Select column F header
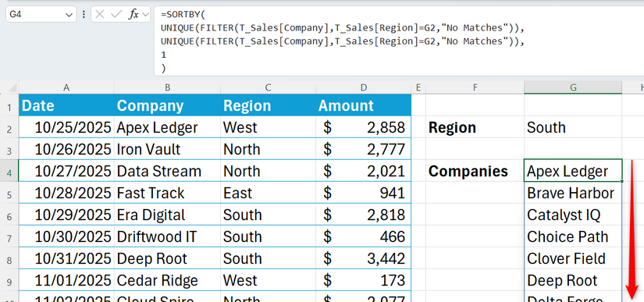This screenshot has height=302, width=644. pyautogui.click(x=475, y=87)
